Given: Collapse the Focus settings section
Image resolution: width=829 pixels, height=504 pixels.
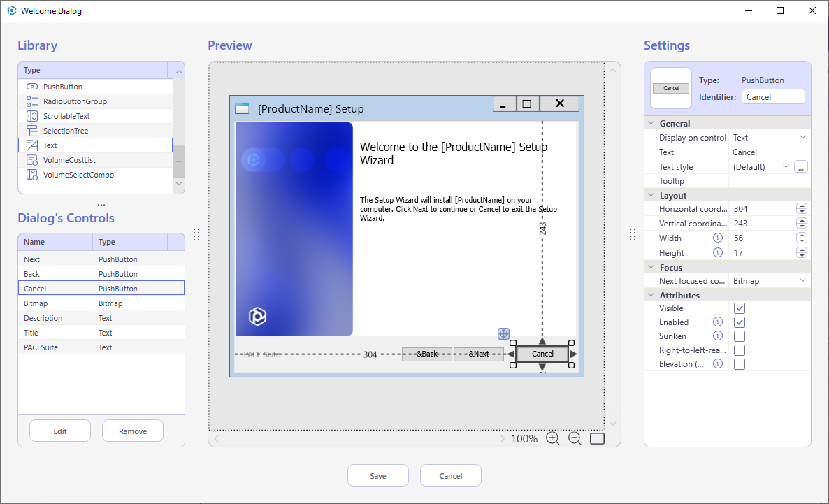Looking at the screenshot, I should 651,267.
